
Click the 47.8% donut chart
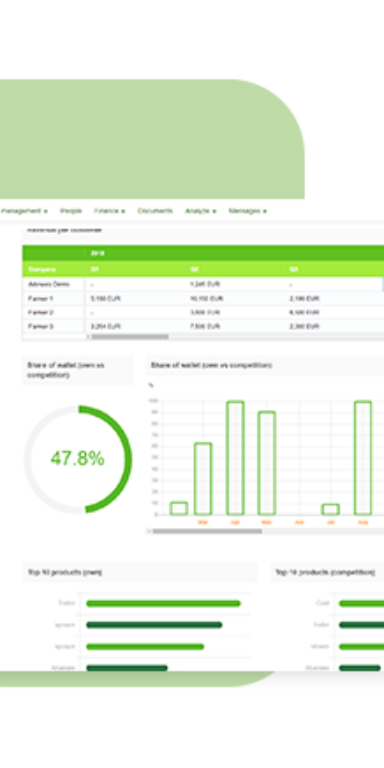(x=77, y=459)
